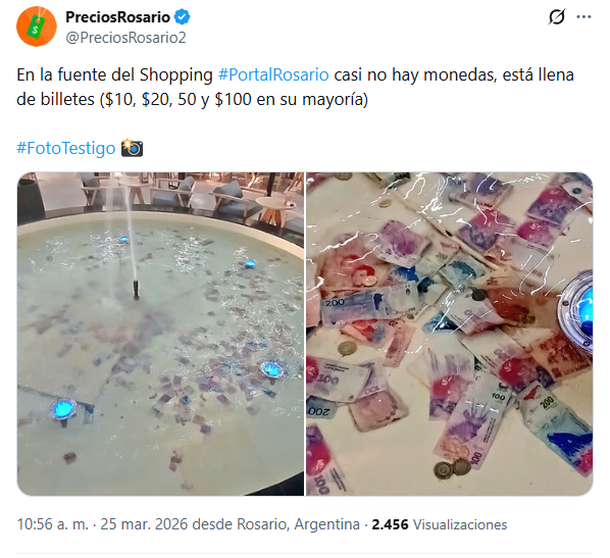Click the @PreciosRosario2 handle
This screenshot has width=610, height=558.
click(x=125, y=38)
